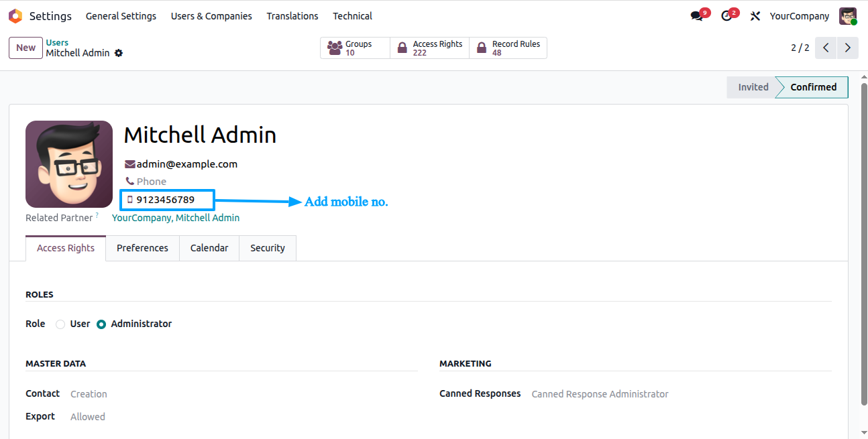Click the phone handset icon
Viewport: 868px width, 439px height.
pos(130,182)
